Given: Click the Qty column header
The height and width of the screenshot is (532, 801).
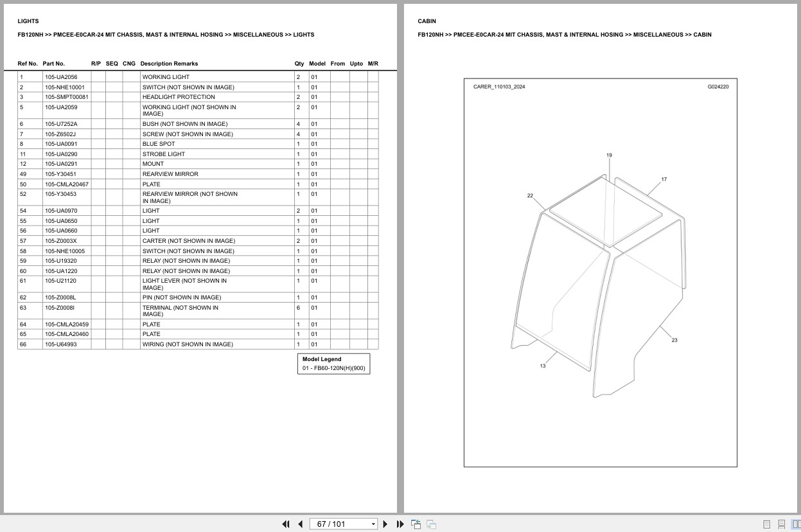Looking at the screenshot, I should tap(299, 64).
